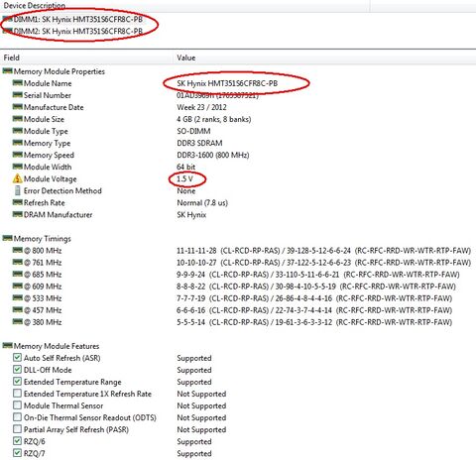Click the Value column header
476x460 pixels.
[x=186, y=57]
